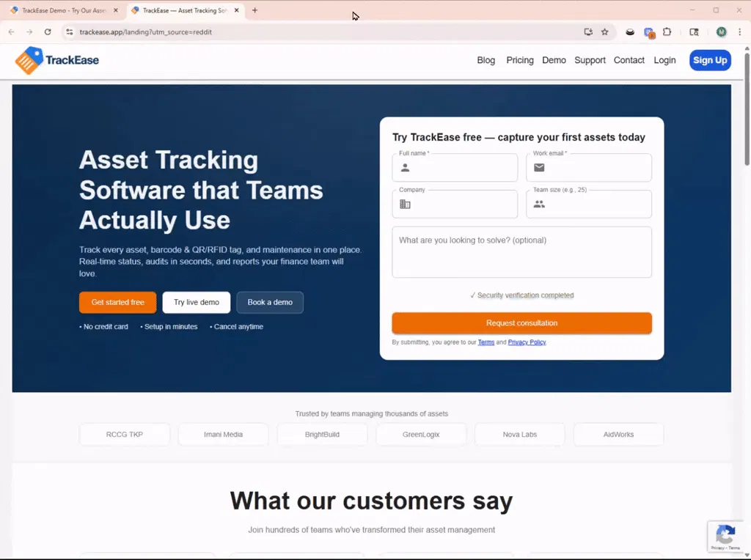
Task: Focus the Full name input field
Action: (x=455, y=168)
